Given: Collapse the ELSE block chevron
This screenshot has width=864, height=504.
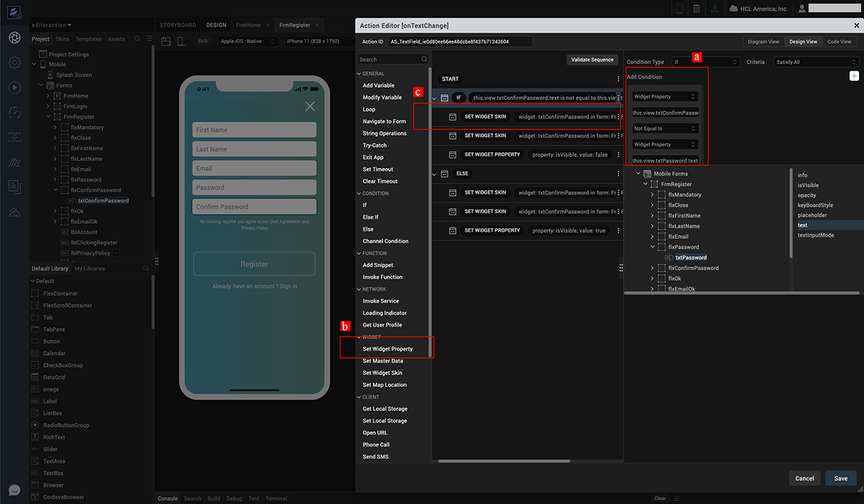Looking at the screenshot, I should [434, 174].
